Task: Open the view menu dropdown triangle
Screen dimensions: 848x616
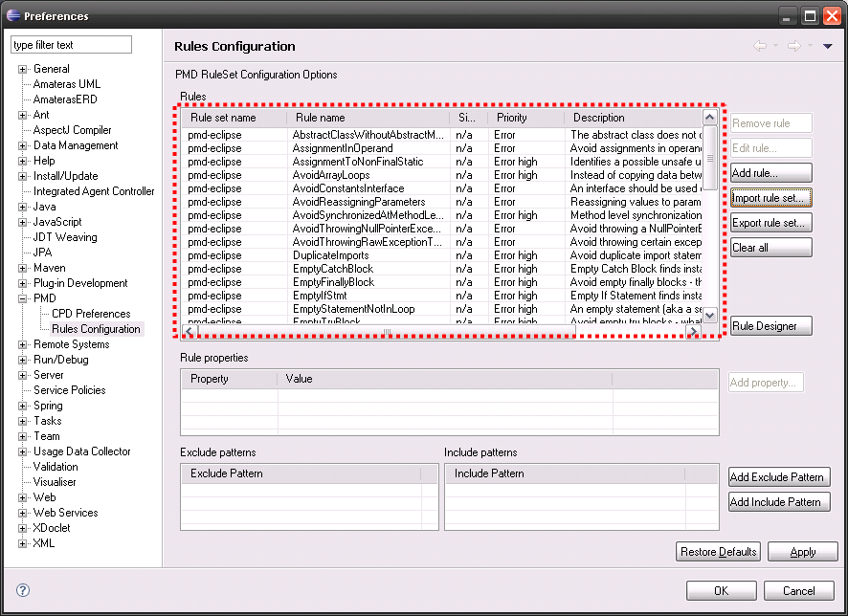Action: (x=827, y=46)
